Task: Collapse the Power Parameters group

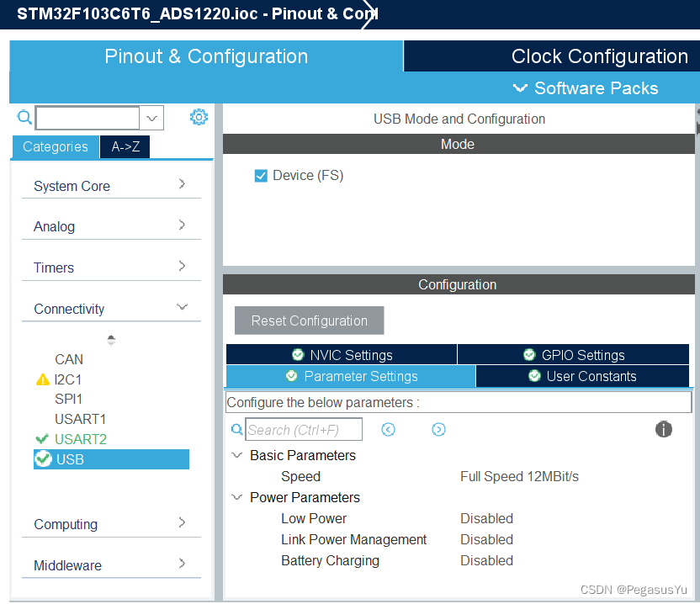Action: tap(237, 497)
